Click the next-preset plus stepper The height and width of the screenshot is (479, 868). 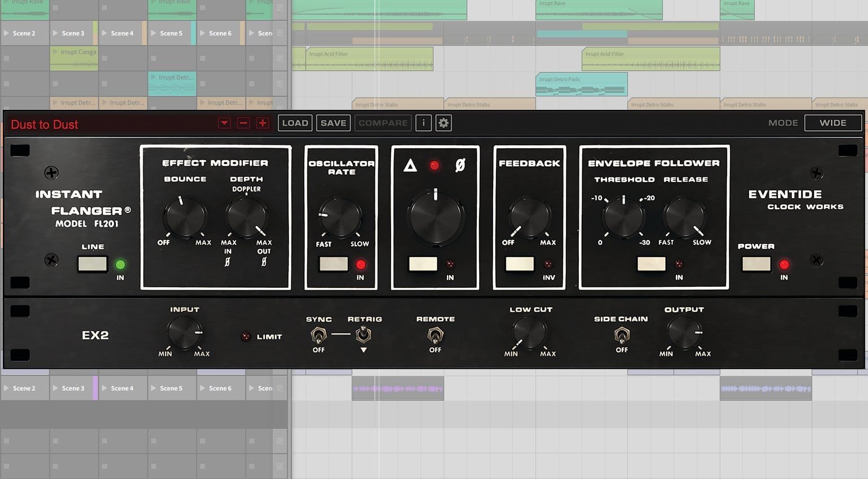(262, 122)
